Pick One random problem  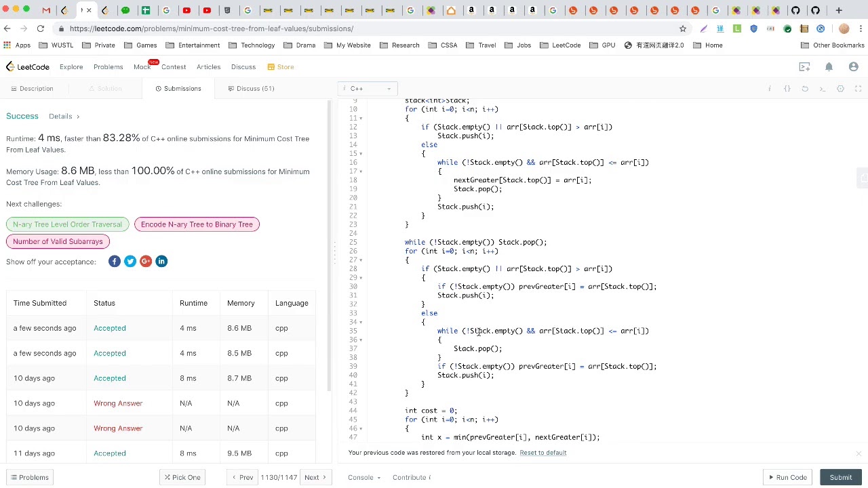(x=182, y=477)
